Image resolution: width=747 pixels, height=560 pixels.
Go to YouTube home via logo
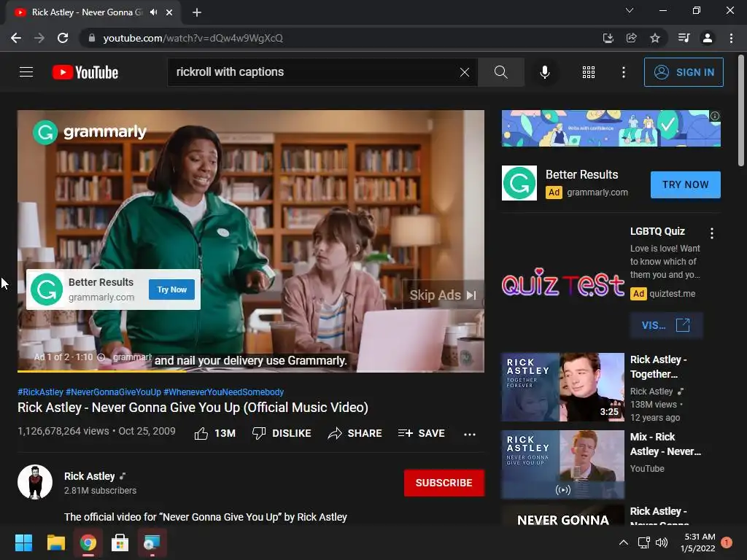[85, 72]
